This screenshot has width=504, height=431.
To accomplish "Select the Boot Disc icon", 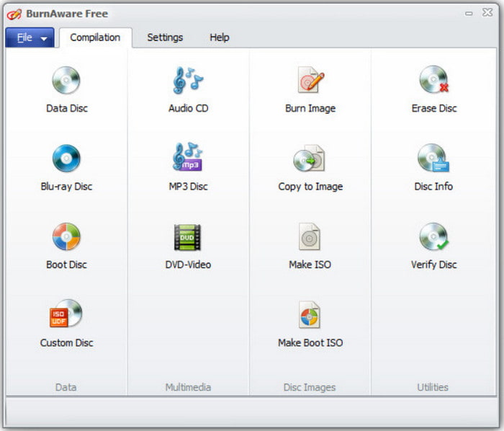I will 66,236.
